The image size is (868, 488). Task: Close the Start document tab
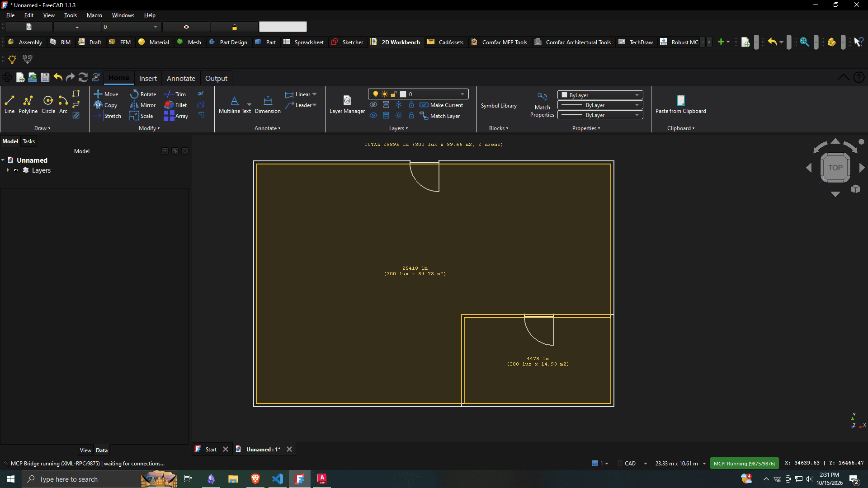coord(226,449)
